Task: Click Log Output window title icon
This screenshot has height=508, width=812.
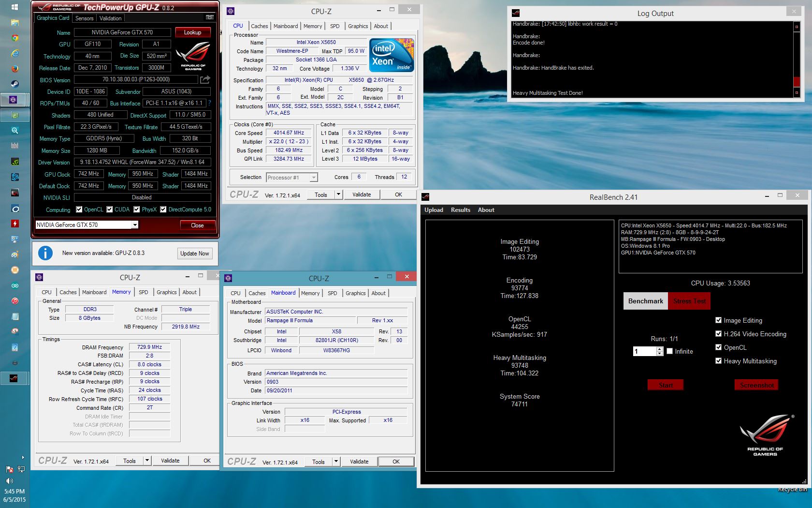Action: pos(516,13)
